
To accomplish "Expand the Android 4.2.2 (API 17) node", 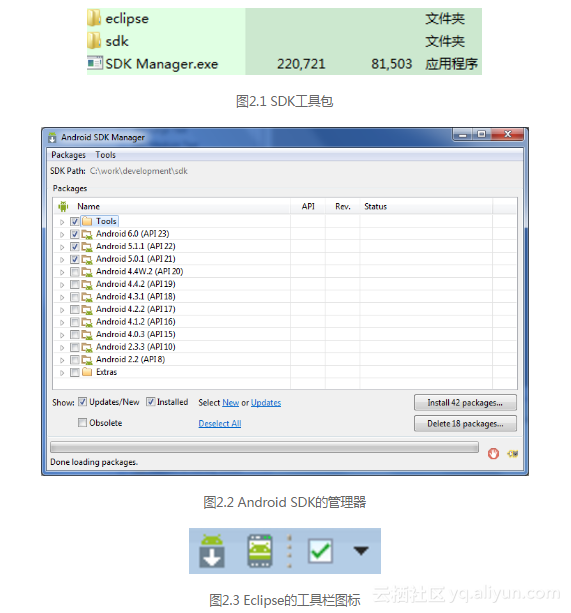I will (62, 310).
